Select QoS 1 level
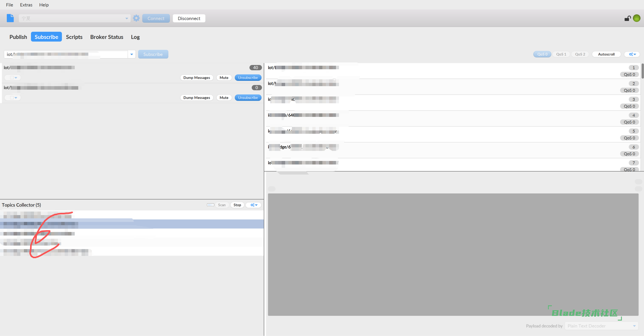Image resolution: width=644 pixels, height=336 pixels. [561, 54]
